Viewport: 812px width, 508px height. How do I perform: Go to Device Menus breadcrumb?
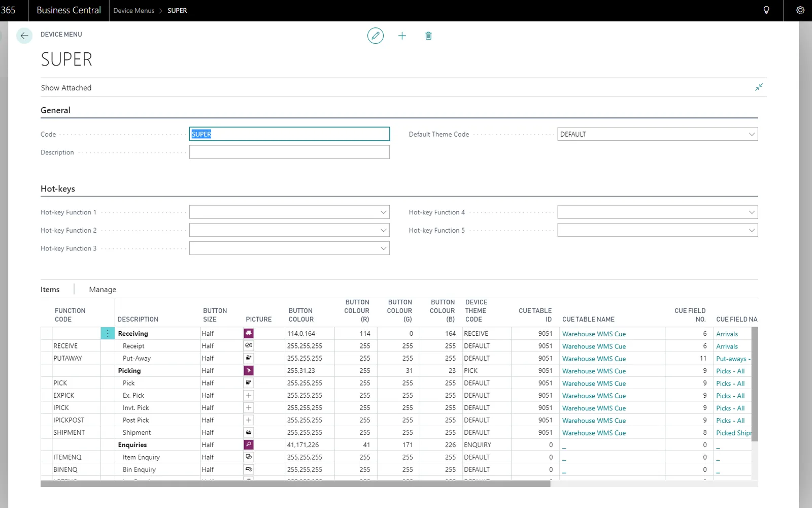pyautogui.click(x=133, y=10)
